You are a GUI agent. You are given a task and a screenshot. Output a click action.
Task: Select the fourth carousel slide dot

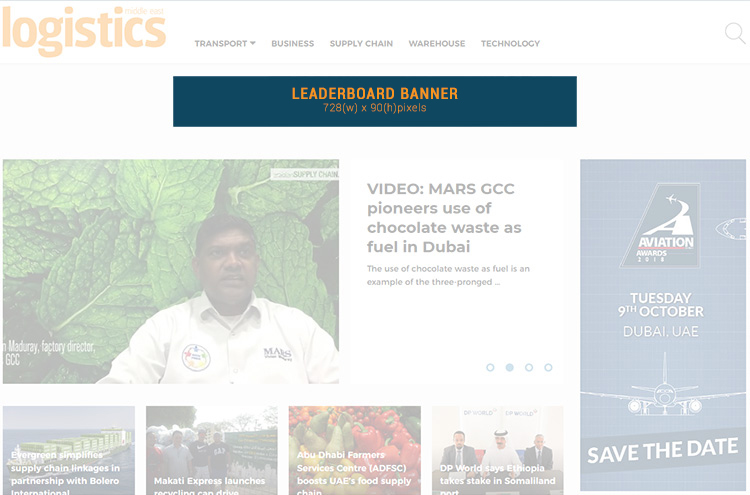coord(548,367)
